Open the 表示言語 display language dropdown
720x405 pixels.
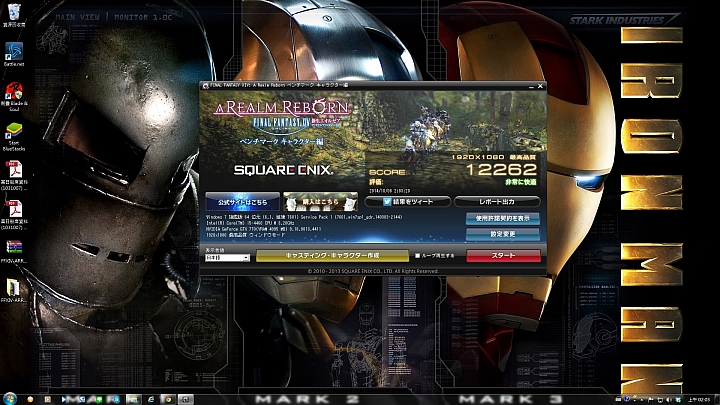pyautogui.click(x=227, y=258)
